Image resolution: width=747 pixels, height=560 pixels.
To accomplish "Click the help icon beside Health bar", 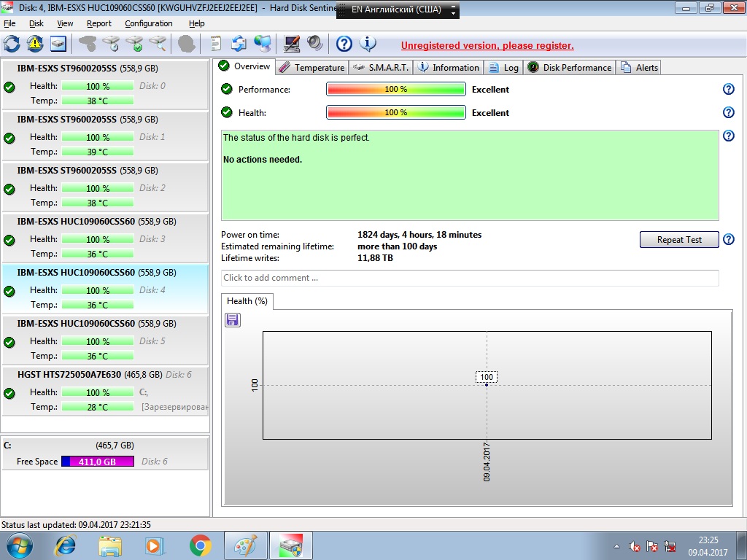I will click(x=729, y=112).
